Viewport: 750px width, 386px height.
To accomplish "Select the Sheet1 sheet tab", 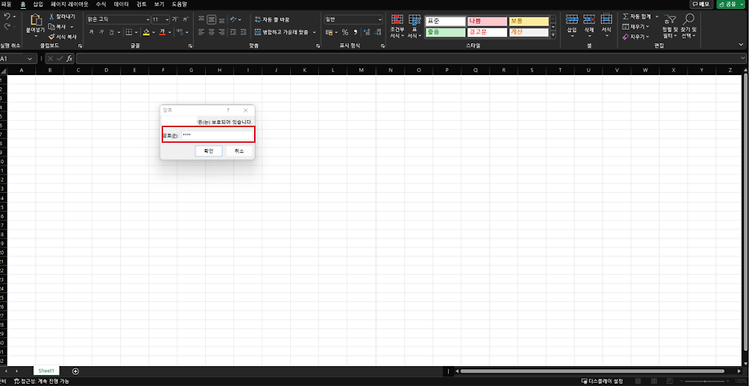I will tap(46, 371).
